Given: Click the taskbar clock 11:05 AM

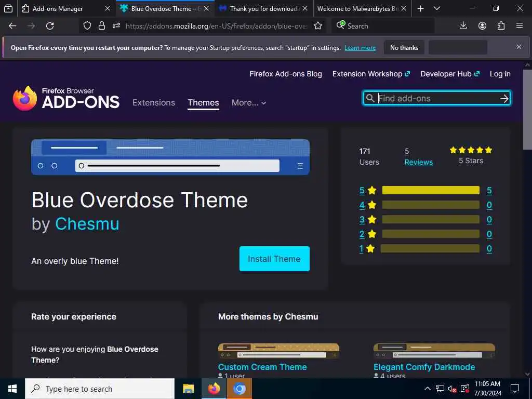Looking at the screenshot, I should (x=487, y=384).
